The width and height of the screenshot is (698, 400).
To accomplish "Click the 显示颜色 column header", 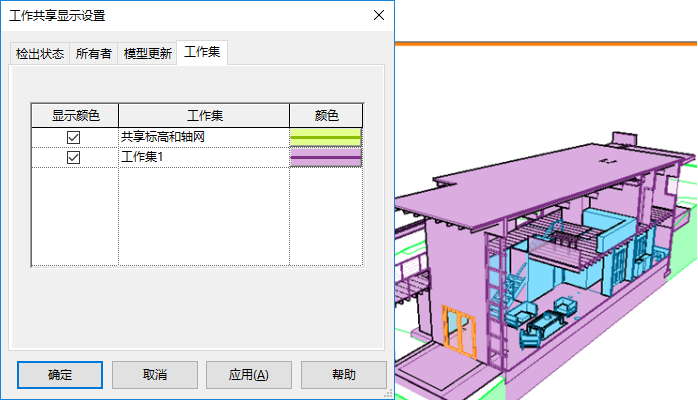I will tap(75, 116).
